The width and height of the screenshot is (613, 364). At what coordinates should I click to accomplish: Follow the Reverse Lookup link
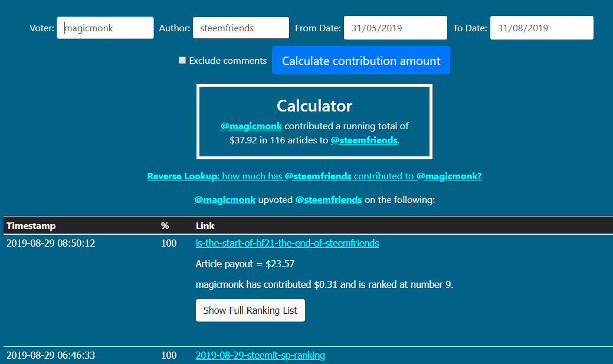314,176
